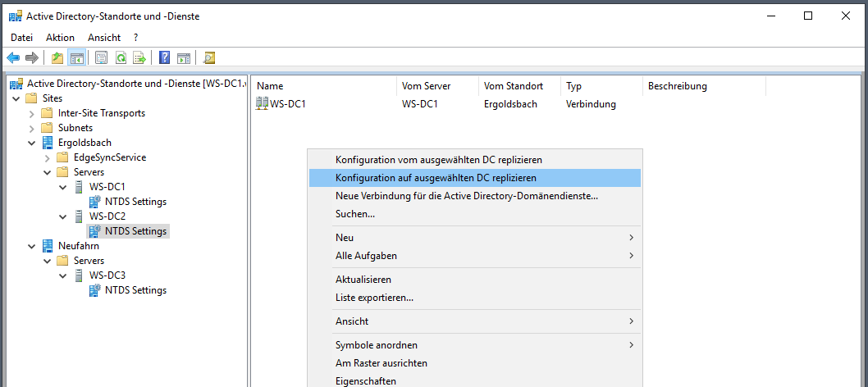Viewport: 868px width, 387px height.
Task: Open the Neu submenu
Action: tap(474, 238)
